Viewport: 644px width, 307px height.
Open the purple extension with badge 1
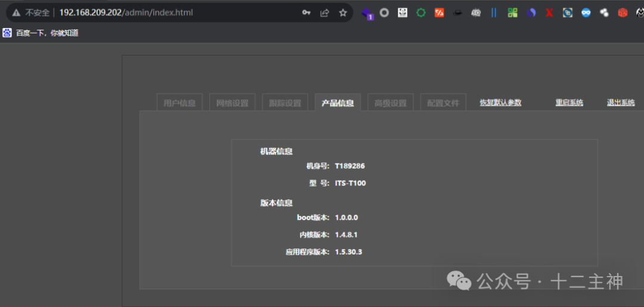point(367,14)
